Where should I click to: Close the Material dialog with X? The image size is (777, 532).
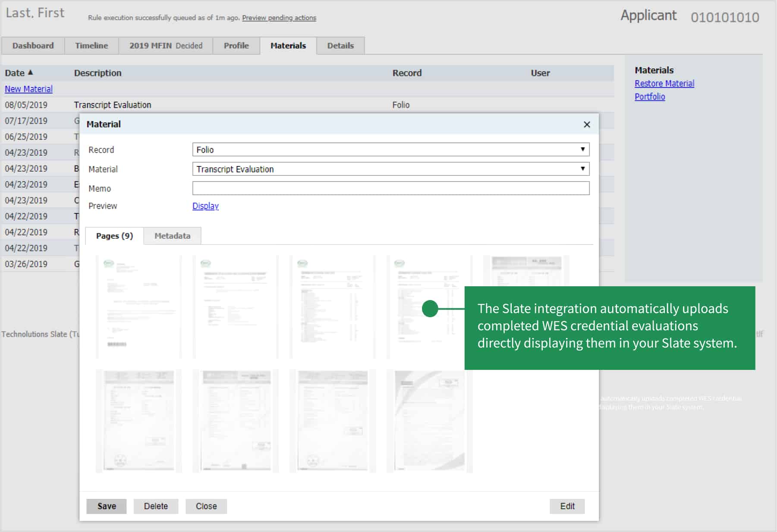click(x=586, y=125)
